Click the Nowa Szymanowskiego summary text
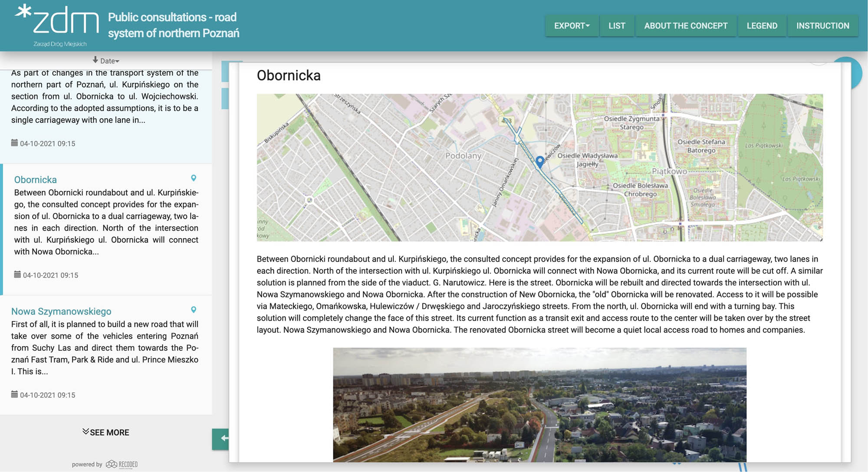The width and height of the screenshot is (868, 472). pyautogui.click(x=105, y=348)
